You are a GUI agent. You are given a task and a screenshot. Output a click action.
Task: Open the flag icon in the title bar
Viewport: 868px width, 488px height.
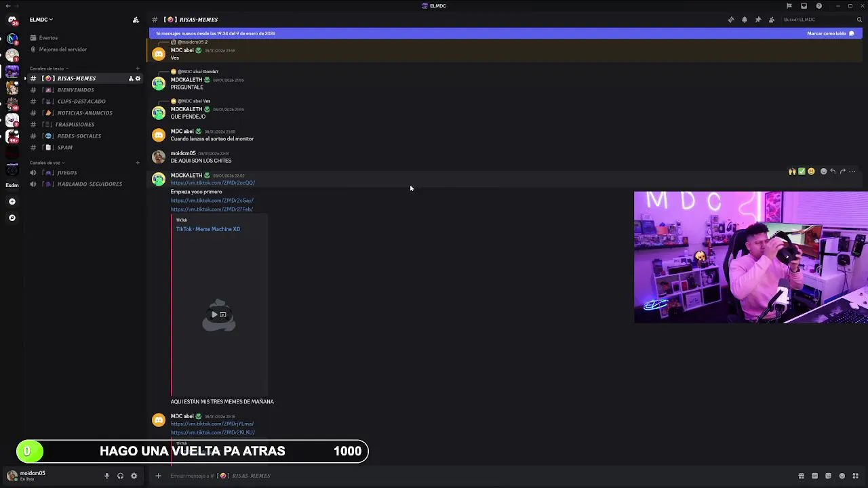789,6
